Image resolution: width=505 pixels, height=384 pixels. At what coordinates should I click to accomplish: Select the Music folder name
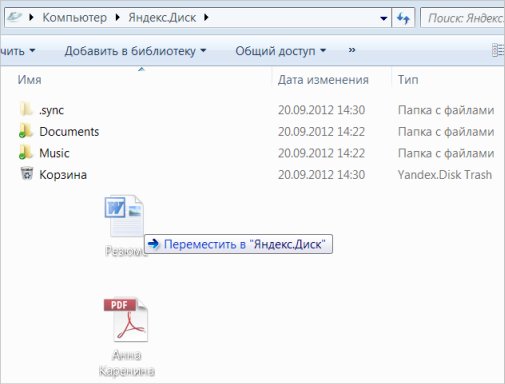pos(54,153)
